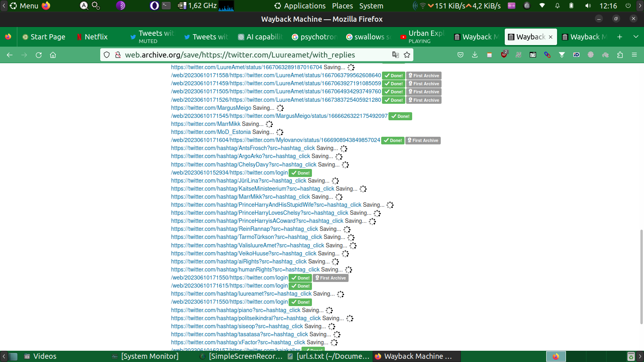Open the Firefox View pinned icon

(8, 37)
